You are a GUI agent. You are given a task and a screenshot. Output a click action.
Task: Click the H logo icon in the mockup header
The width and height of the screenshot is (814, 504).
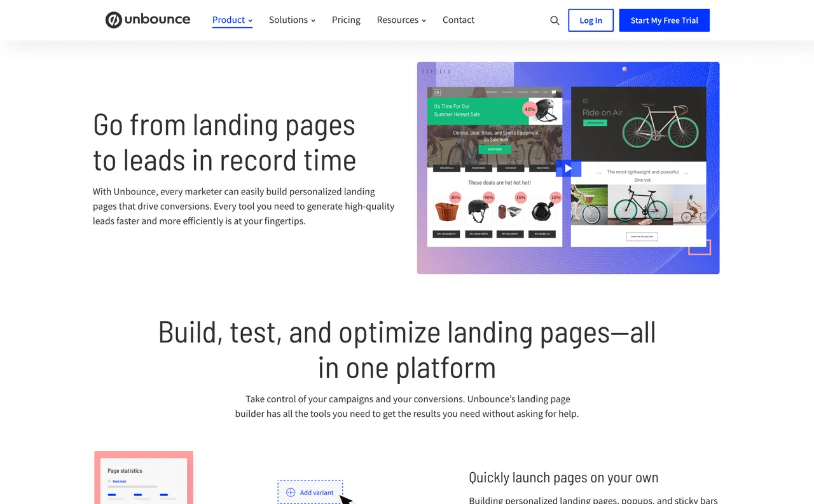[x=437, y=92]
